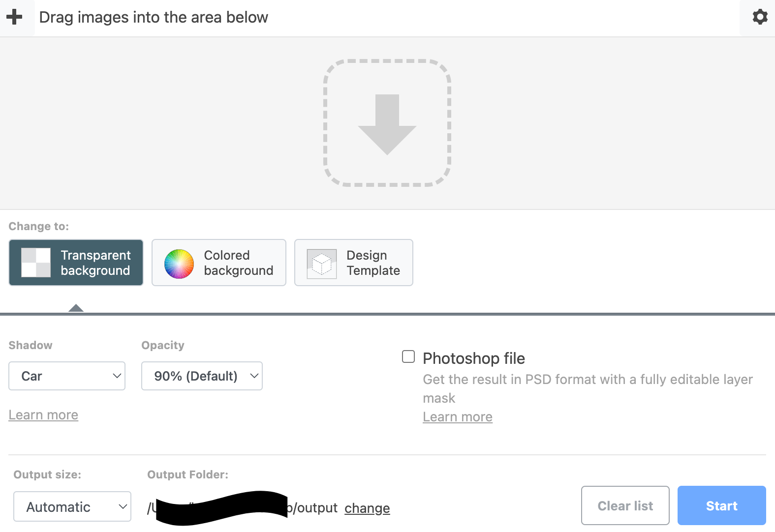Image resolution: width=775 pixels, height=532 pixels.
Task: Choose the Design Template option
Action: (373, 263)
